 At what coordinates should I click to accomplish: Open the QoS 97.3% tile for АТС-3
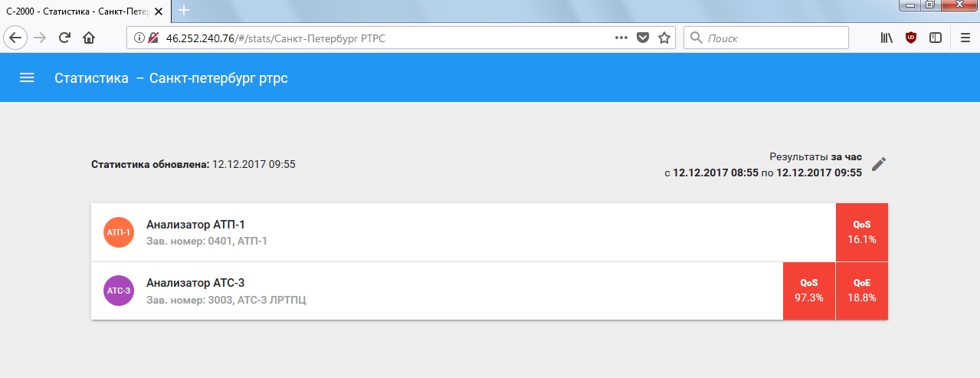coord(809,291)
